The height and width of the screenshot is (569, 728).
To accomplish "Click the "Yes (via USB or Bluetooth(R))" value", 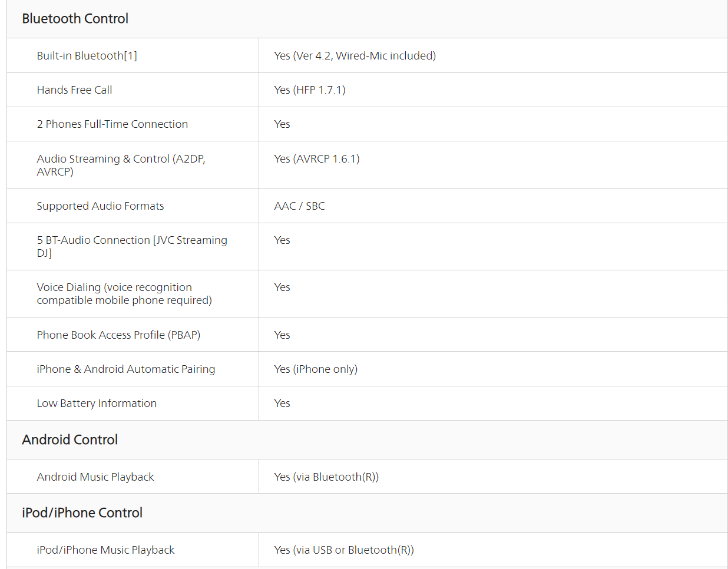I will coord(343,550).
